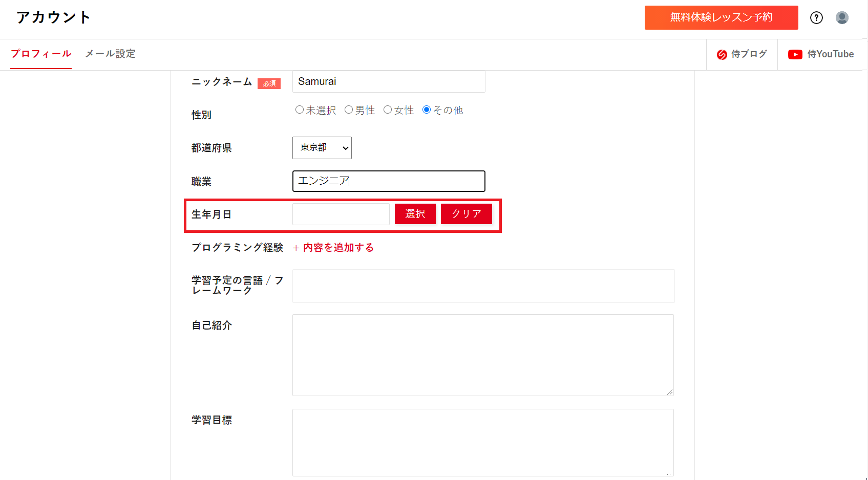
Task: Click the 無料体験レッスン予約 button
Action: pos(721,17)
